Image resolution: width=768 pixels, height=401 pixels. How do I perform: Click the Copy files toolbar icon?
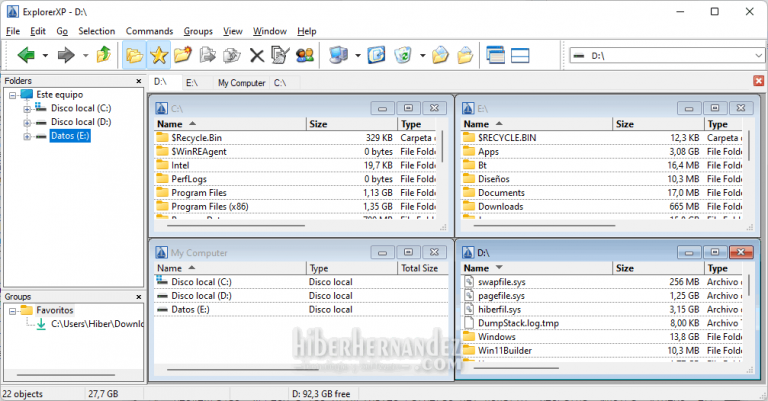point(208,55)
